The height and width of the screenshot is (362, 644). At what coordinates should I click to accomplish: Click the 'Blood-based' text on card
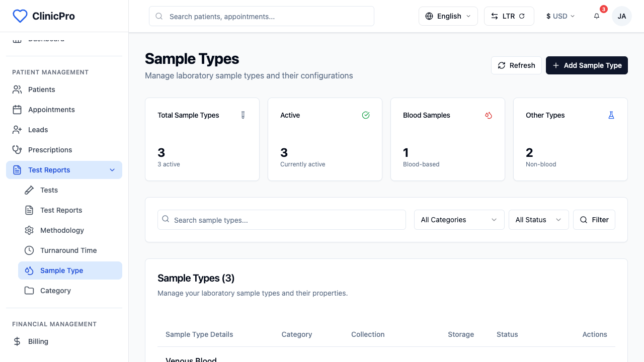pos(421,164)
